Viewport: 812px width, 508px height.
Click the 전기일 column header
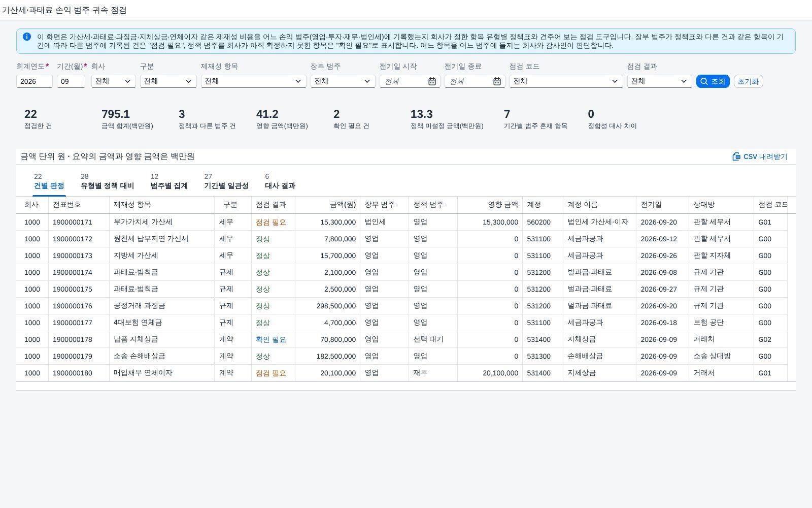pos(662,205)
